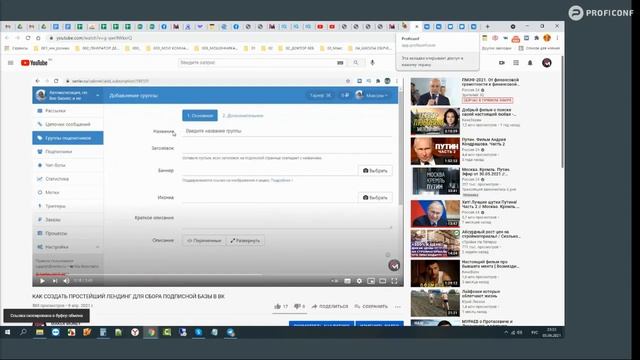Open a new Chrome tab with plus
The width and height of the screenshot is (640, 360).
pos(487,27)
